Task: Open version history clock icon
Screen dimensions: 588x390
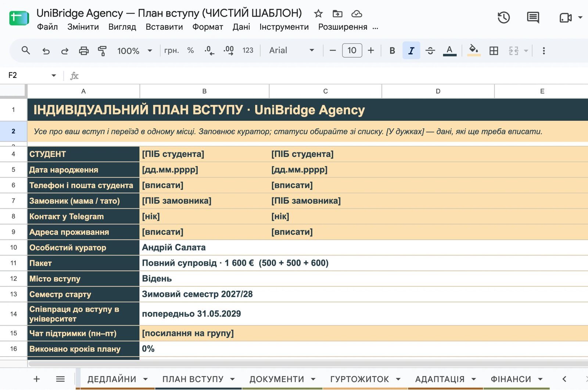Action: pos(503,17)
